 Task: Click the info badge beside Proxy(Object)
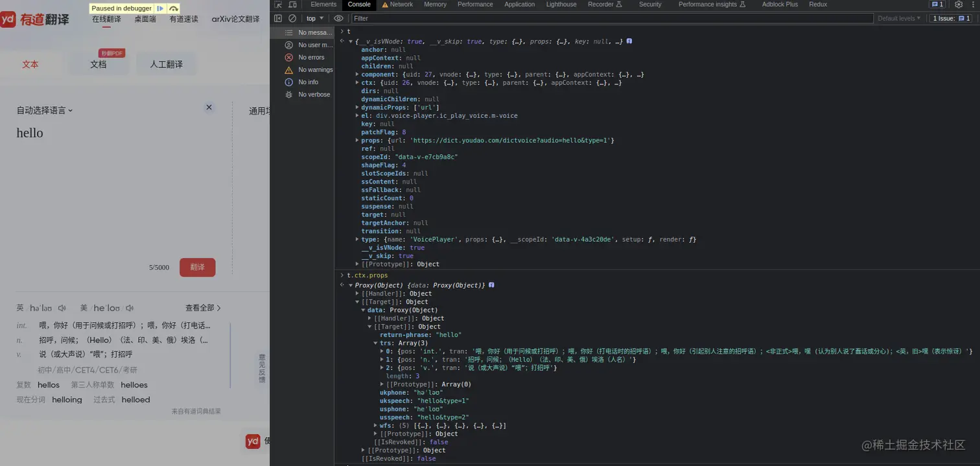[x=491, y=285]
